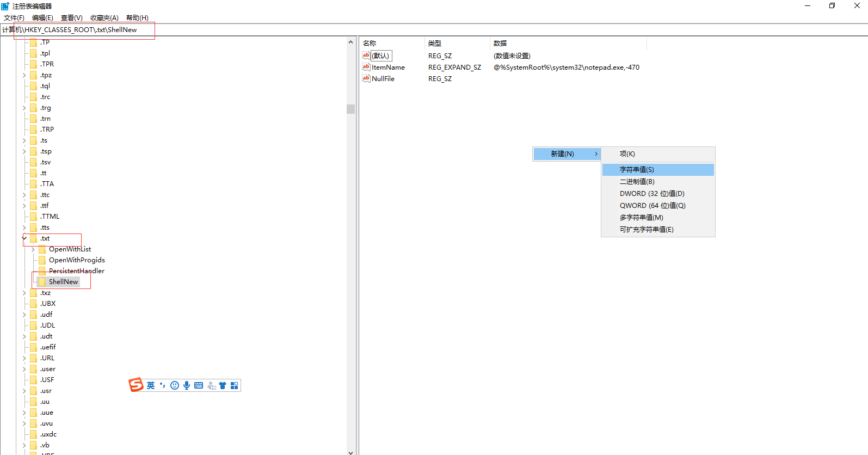The image size is (868, 455).
Task: Click REG_EXPAND_SZ type cell
Action: tap(454, 67)
